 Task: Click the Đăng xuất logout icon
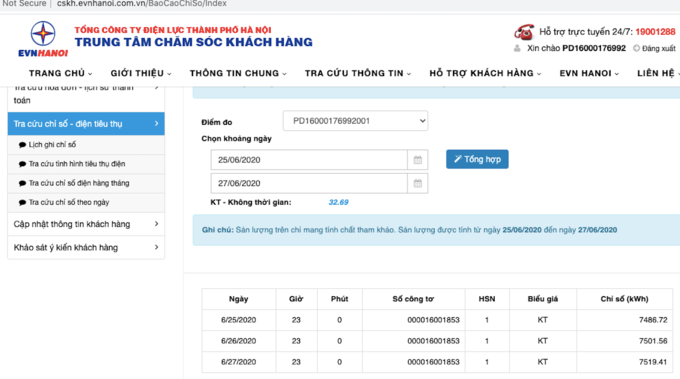click(x=636, y=48)
